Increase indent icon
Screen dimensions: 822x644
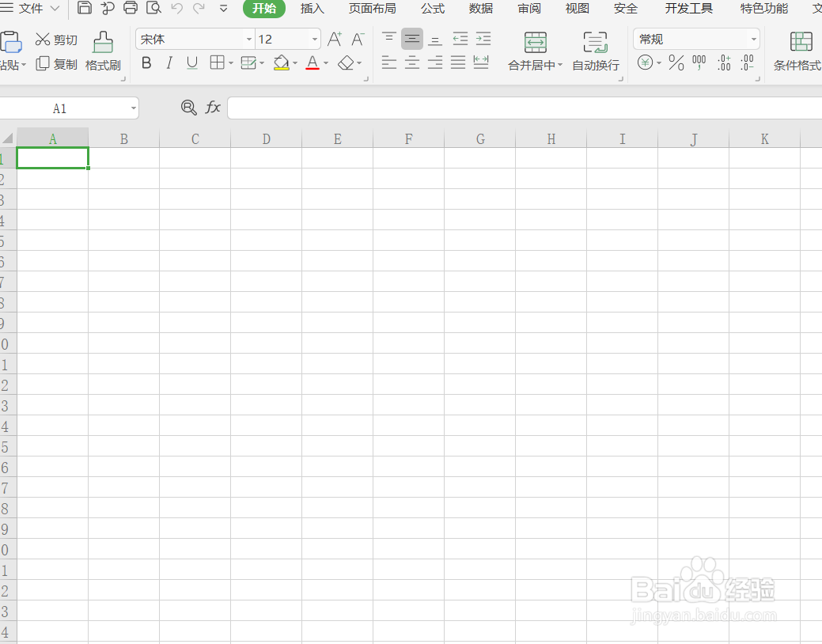(483, 40)
